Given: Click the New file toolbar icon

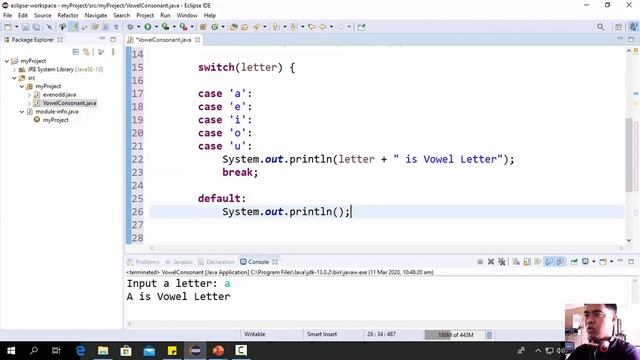Looking at the screenshot, I should [8, 27].
